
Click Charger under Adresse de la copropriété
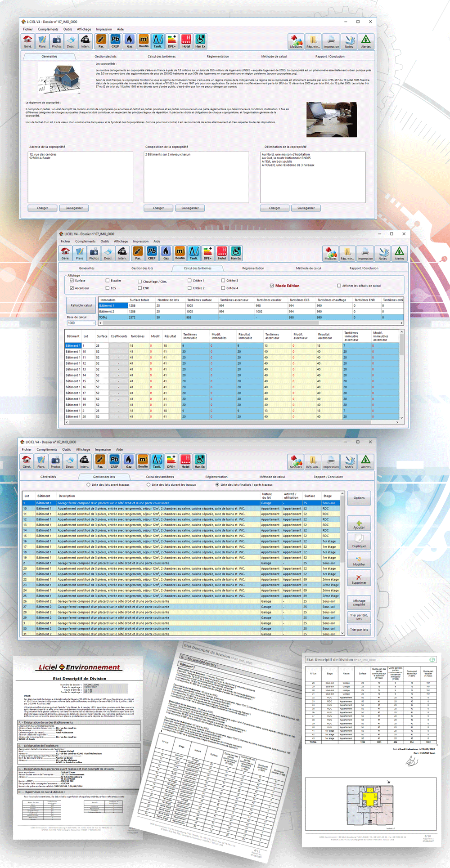pyautogui.click(x=42, y=208)
